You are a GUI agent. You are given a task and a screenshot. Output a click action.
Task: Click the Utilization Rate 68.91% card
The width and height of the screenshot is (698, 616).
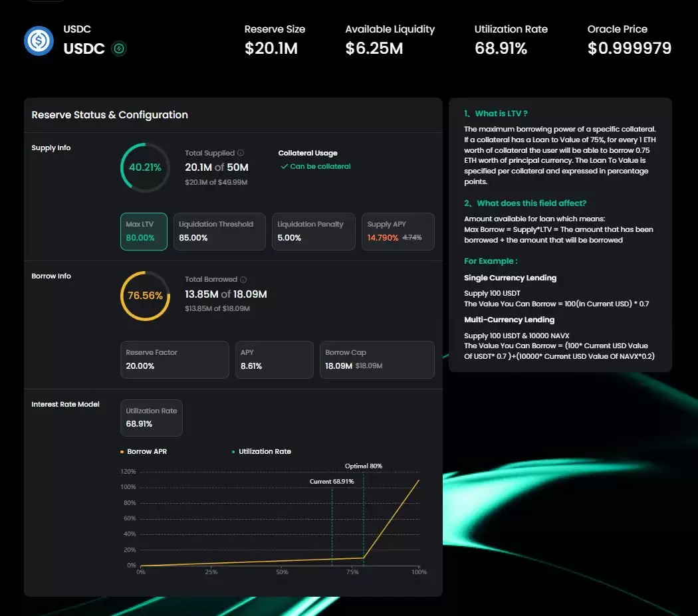tap(151, 417)
